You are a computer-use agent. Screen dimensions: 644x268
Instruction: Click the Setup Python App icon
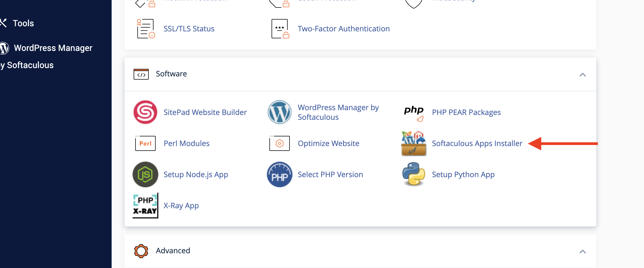pos(413,174)
